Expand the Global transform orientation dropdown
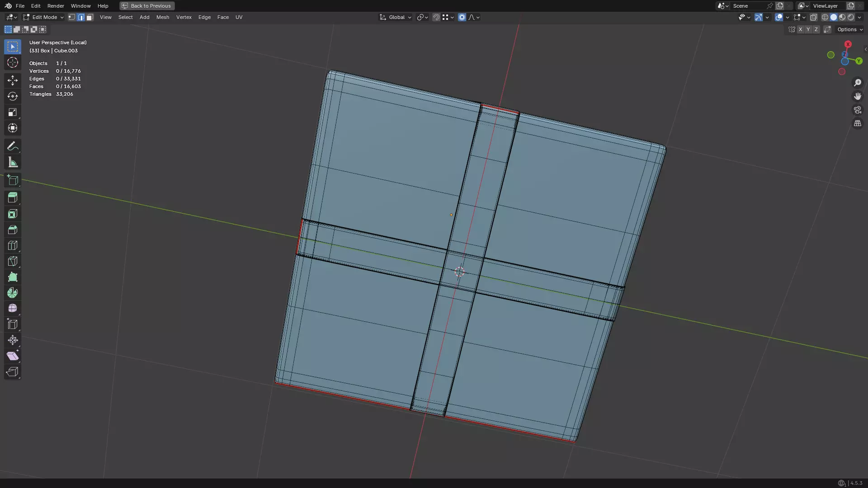The image size is (868, 488). (396, 17)
